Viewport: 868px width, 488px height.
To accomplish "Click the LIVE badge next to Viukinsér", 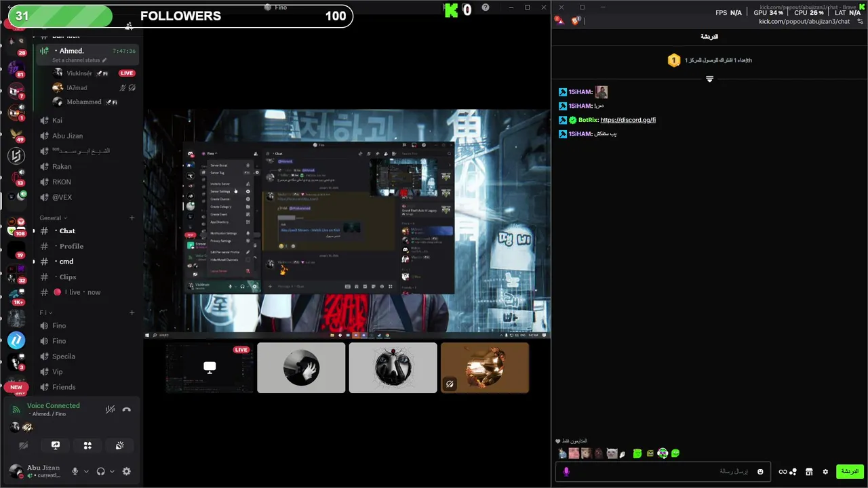I will [127, 73].
